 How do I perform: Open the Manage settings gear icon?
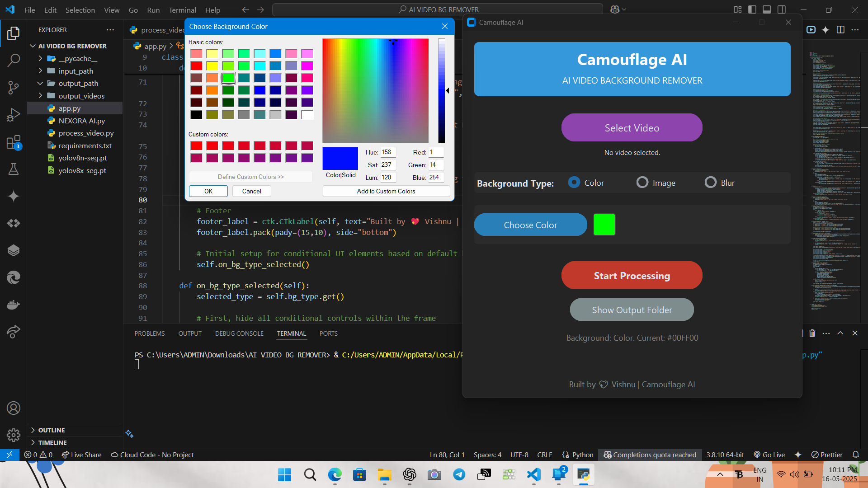[x=14, y=435]
